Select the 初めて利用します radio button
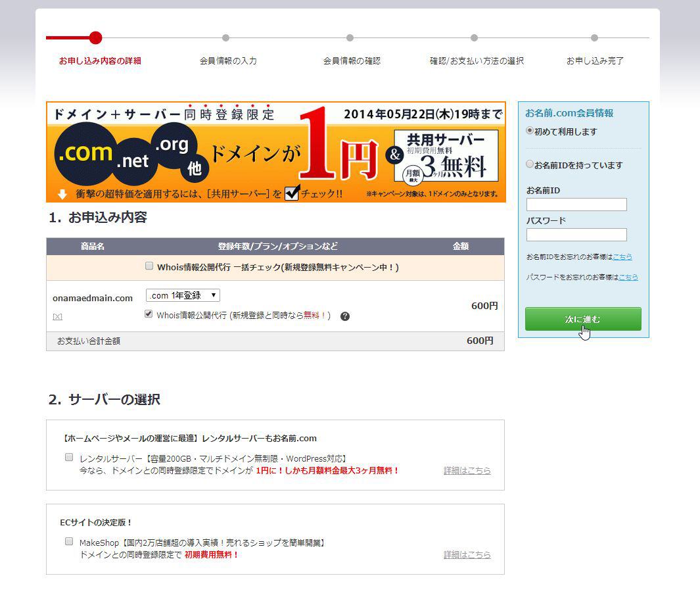This screenshot has width=700, height=603. pos(530,130)
